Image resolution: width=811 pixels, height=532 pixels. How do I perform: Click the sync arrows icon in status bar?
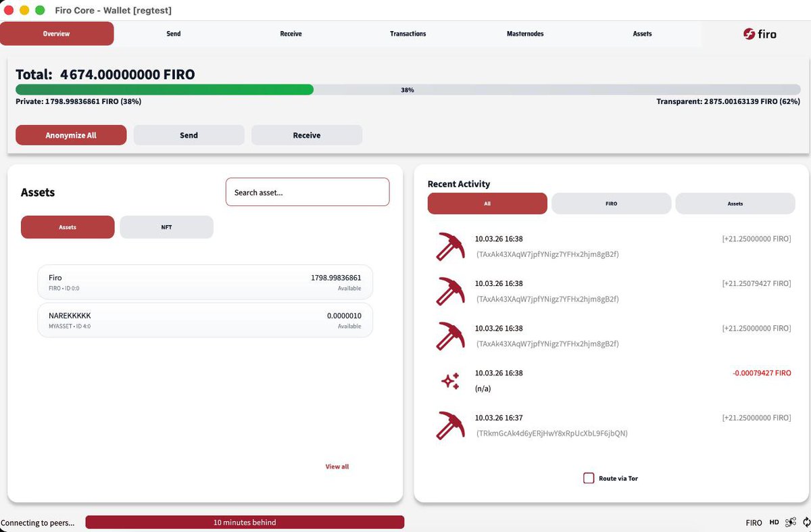tap(806, 523)
